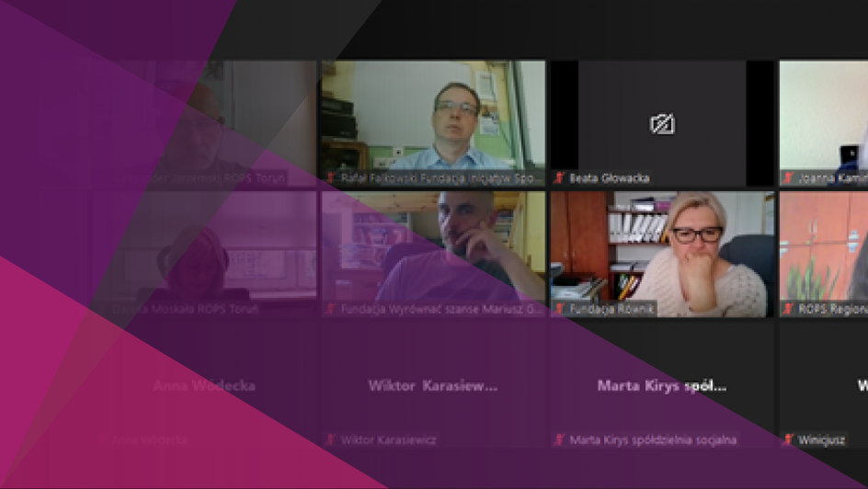Click the muted microphone icon beside Beata Głowacka

click(x=559, y=178)
